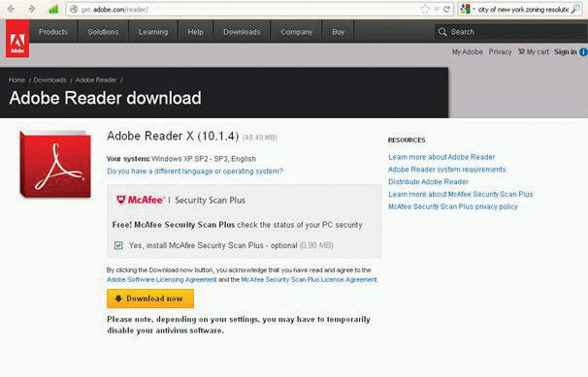Go back with the browser back arrow

tap(11, 9)
